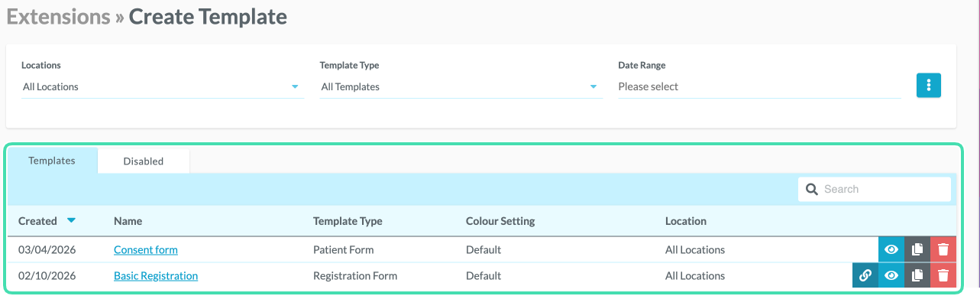The width and height of the screenshot is (980, 296).
Task: Click the Name column header
Action: tap(128, 221)
